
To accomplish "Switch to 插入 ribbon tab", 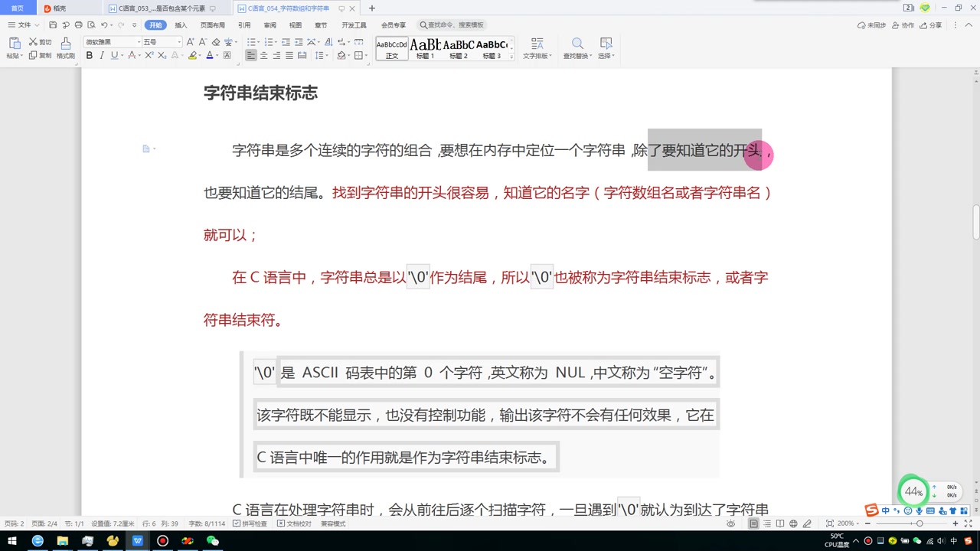I will pyautogui.click(x=181, y=25).
